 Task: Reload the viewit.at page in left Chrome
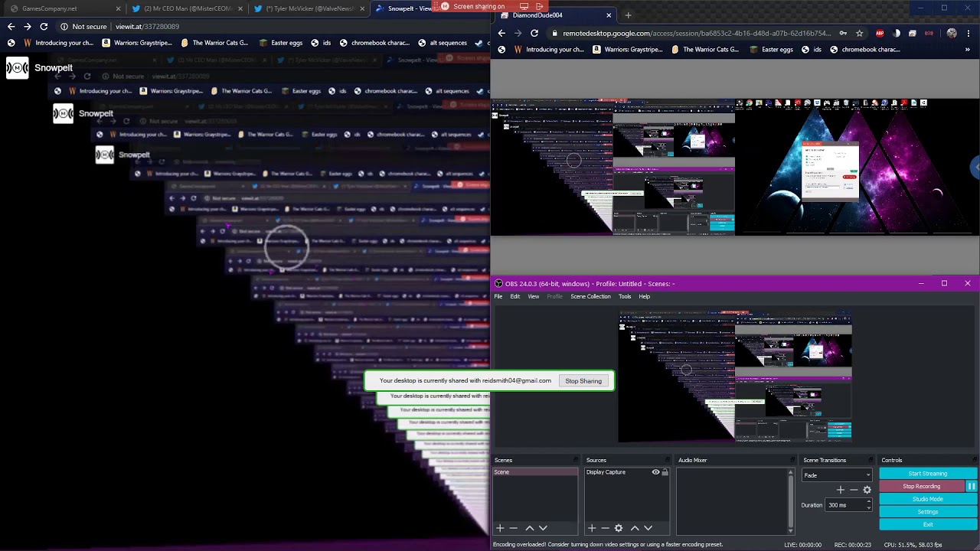(x=44, y=26)
